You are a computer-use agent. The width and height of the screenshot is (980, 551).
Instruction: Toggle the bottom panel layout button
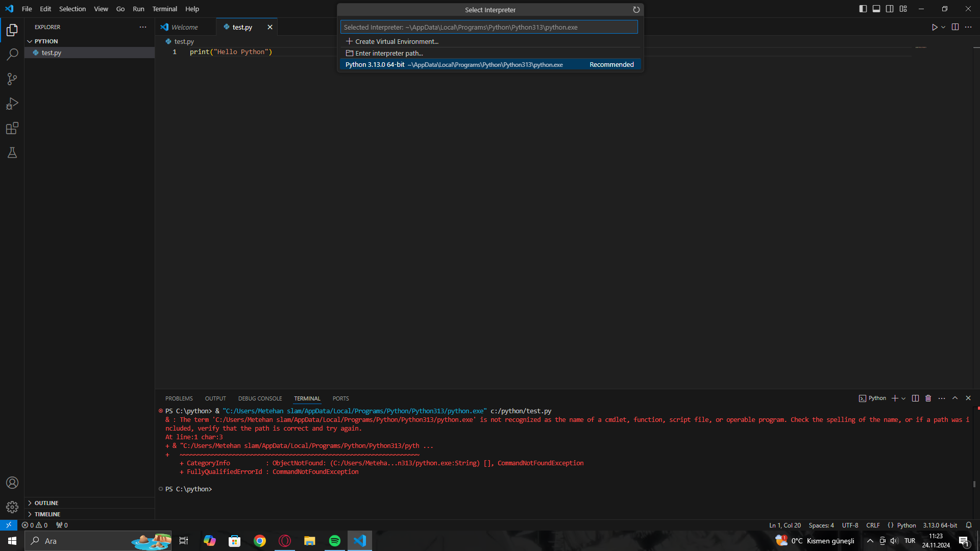tap(876, 9)
